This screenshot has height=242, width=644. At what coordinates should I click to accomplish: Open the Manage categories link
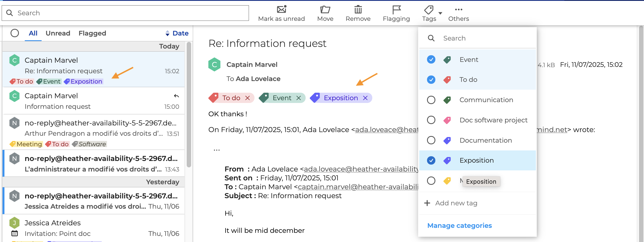click(x=460, y=226)
